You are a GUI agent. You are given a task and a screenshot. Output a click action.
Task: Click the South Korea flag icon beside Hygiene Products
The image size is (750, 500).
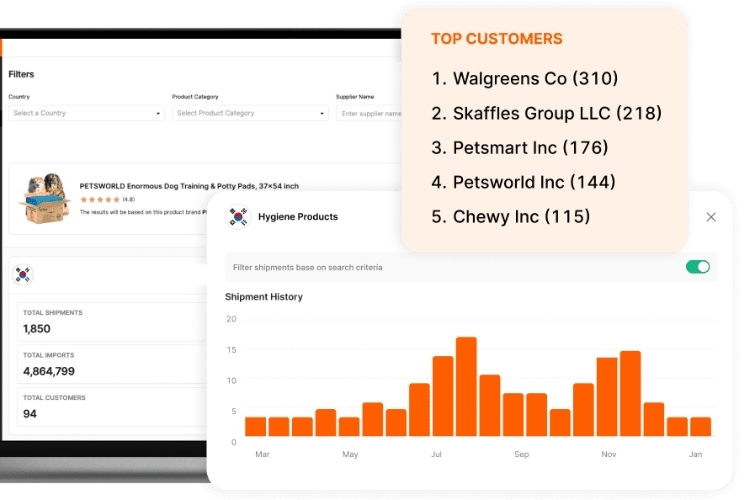pos(238,216)
